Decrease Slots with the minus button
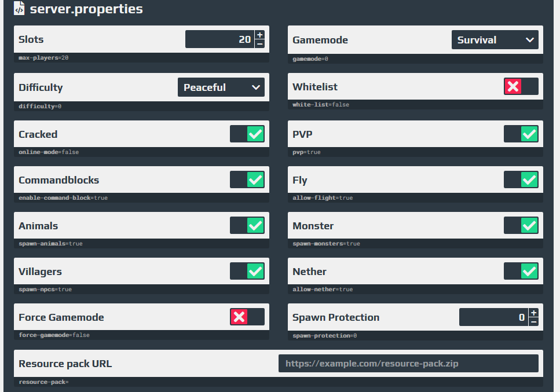The image size is (560, 392). (x=260, y=44)
